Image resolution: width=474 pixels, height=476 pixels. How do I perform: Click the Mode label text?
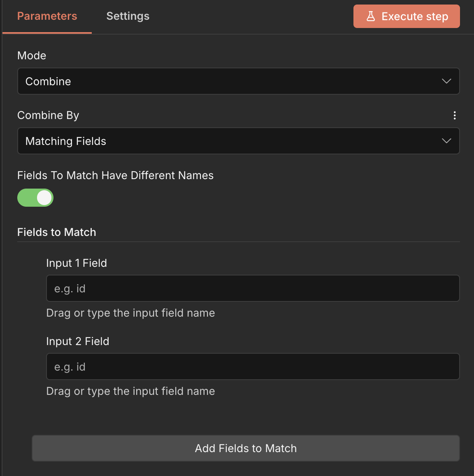[x=32, y=56]
